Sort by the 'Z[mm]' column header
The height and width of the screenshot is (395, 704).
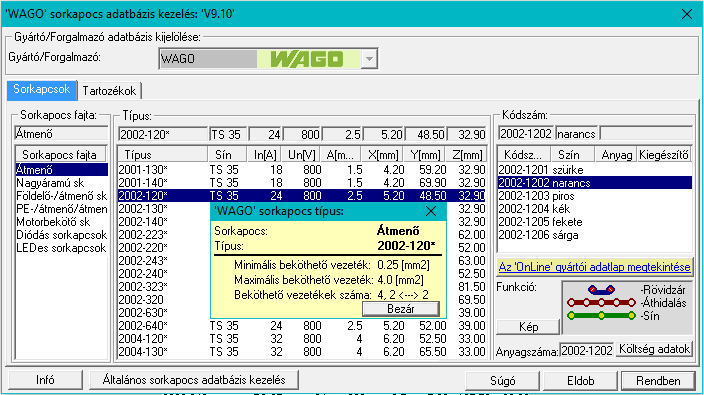pos(467,154)
